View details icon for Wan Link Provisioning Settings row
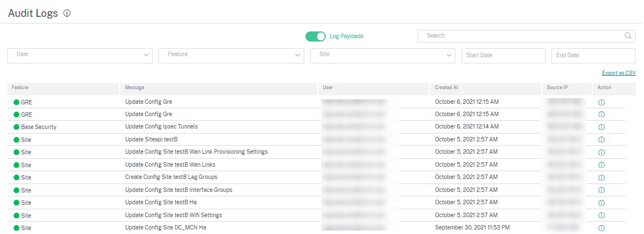 coord(601,152)
